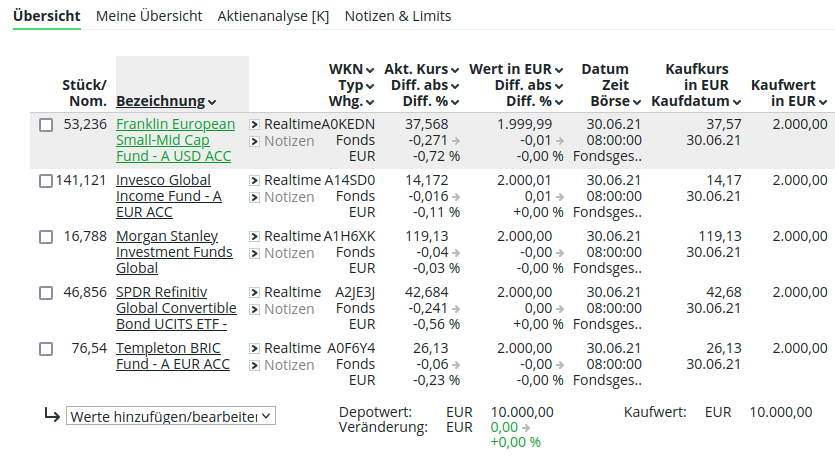
Task: Click the sort chevron beside WKN header
Action: 370,70
